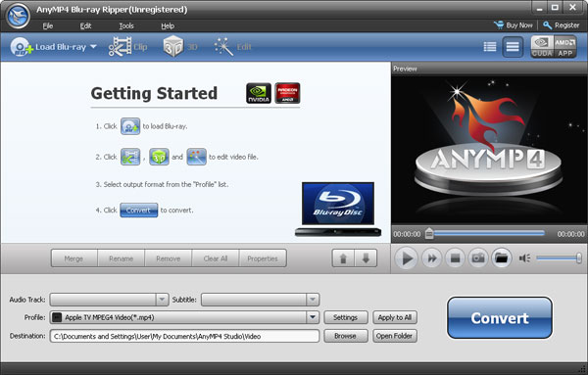Switch to simple list view
Screen dimensions: 588x375
(x=513, y=47)
